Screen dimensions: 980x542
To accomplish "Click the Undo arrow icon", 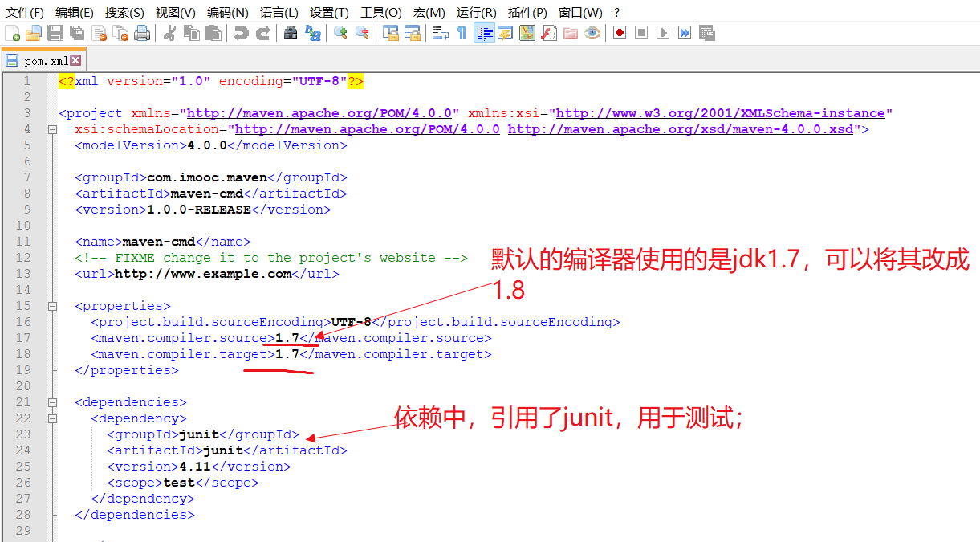I will coord(240,32).
